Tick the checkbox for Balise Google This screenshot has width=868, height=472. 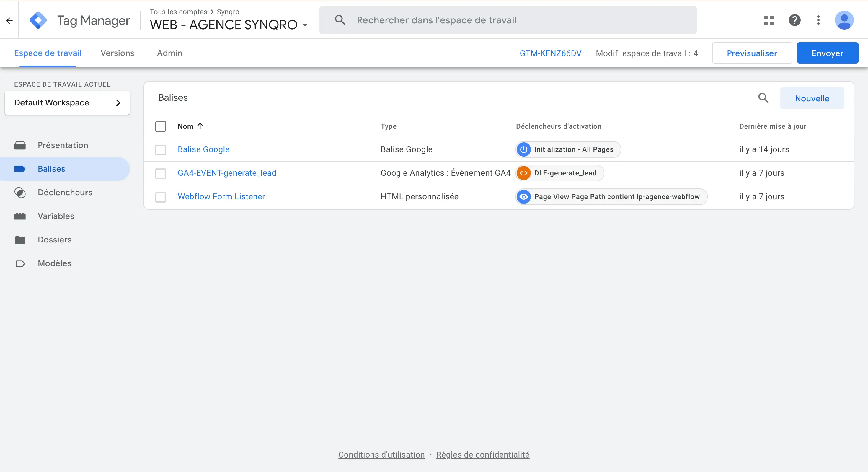[160, 150]
